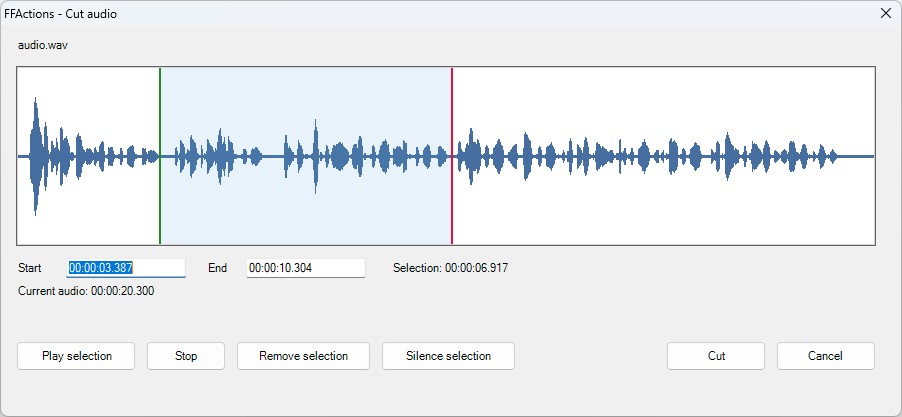Click the Current audio: 00:00:20.300 text

(x=86, y=291)
